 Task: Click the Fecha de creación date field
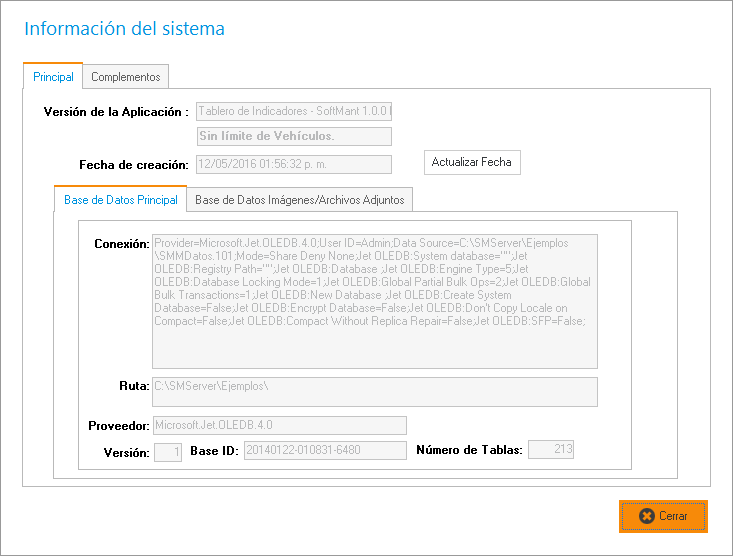coord(294,164)
